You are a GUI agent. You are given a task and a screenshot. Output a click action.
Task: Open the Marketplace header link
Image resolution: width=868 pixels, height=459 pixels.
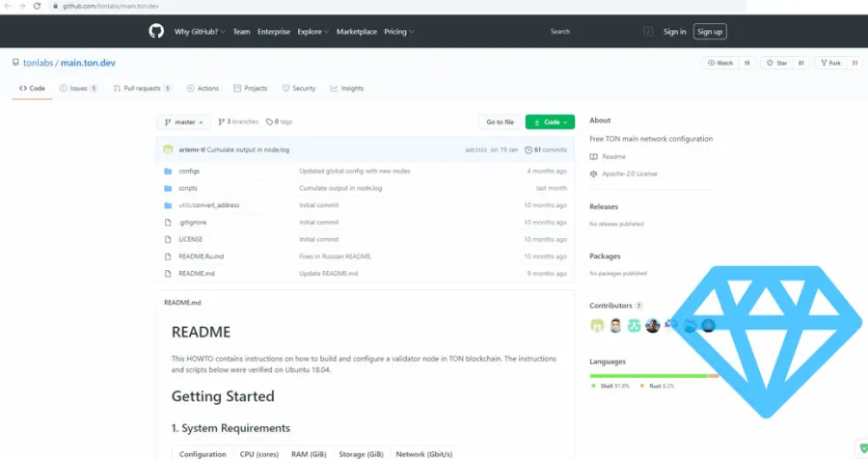tap(357, 32)
